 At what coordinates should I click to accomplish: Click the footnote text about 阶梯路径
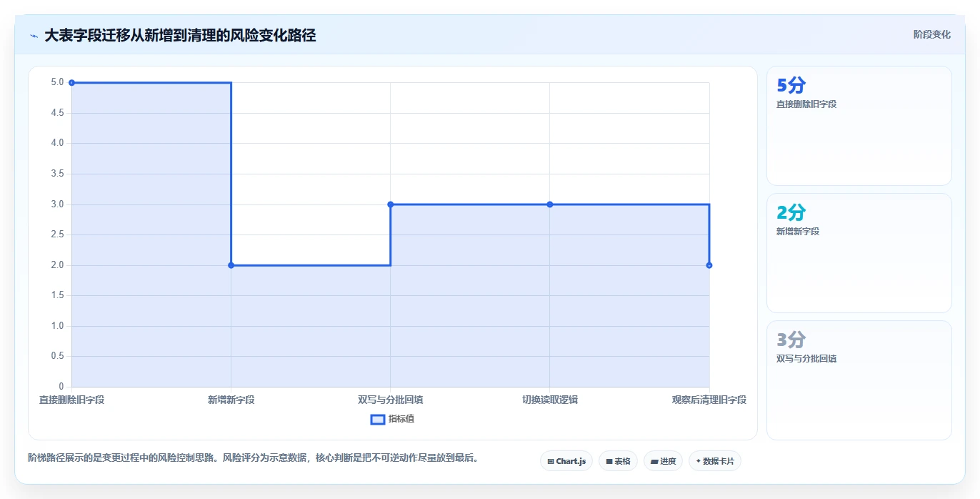coord(253,458)
